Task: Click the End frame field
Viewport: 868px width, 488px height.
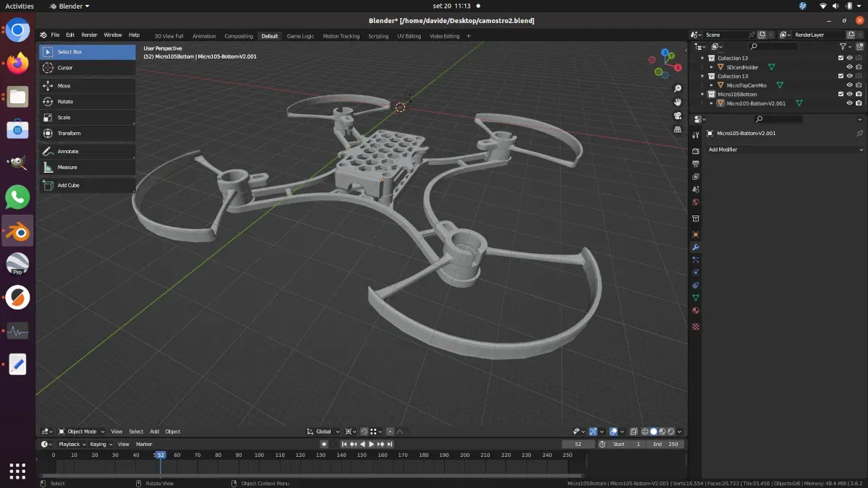Action: point(665,444)
